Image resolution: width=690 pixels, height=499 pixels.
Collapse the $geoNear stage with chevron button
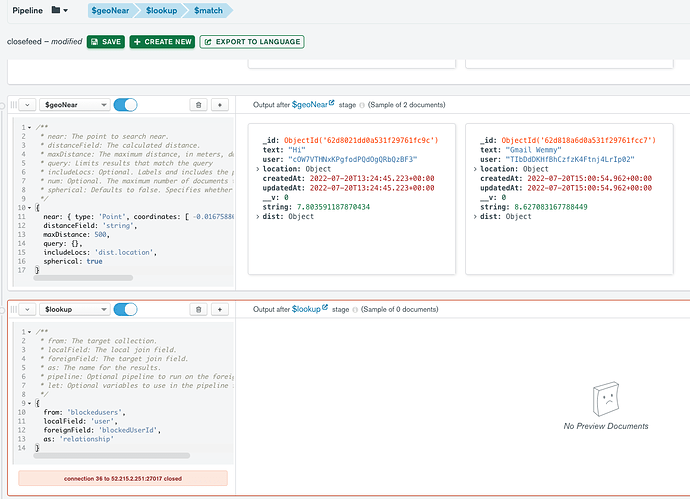pos(26,104)
